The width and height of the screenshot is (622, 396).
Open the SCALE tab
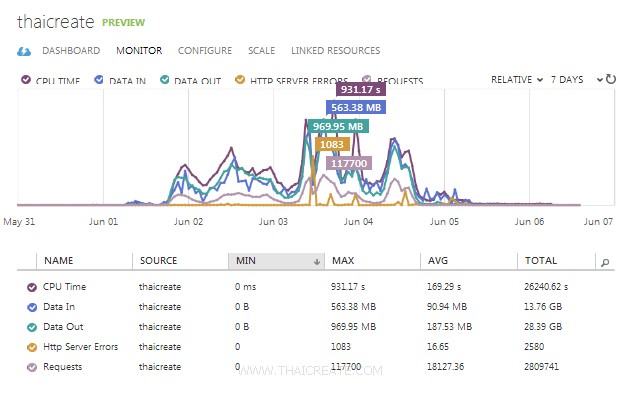(x=261, y=51)
